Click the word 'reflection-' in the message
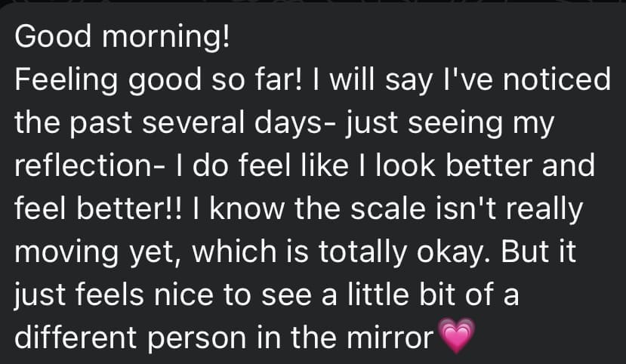 [x=89, y=165]
